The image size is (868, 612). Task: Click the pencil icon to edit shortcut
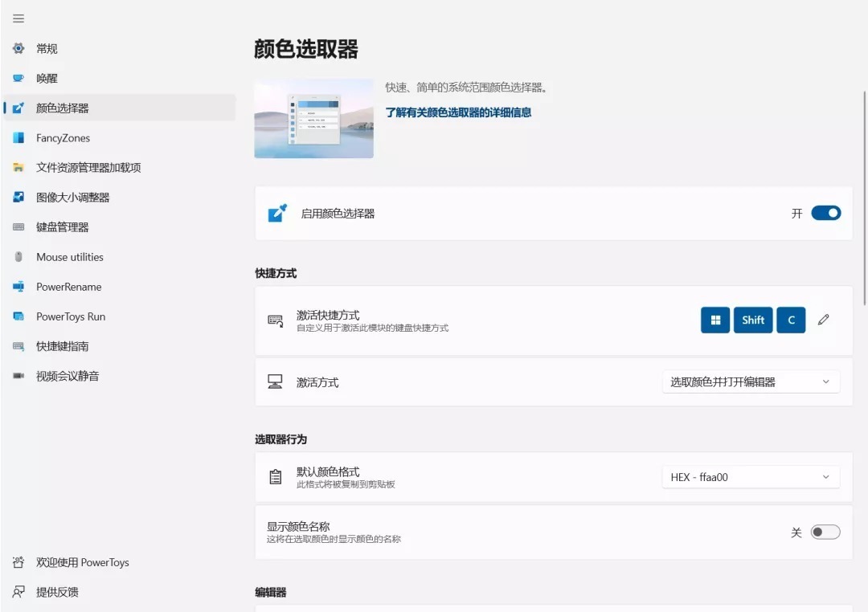pos(823,320)
